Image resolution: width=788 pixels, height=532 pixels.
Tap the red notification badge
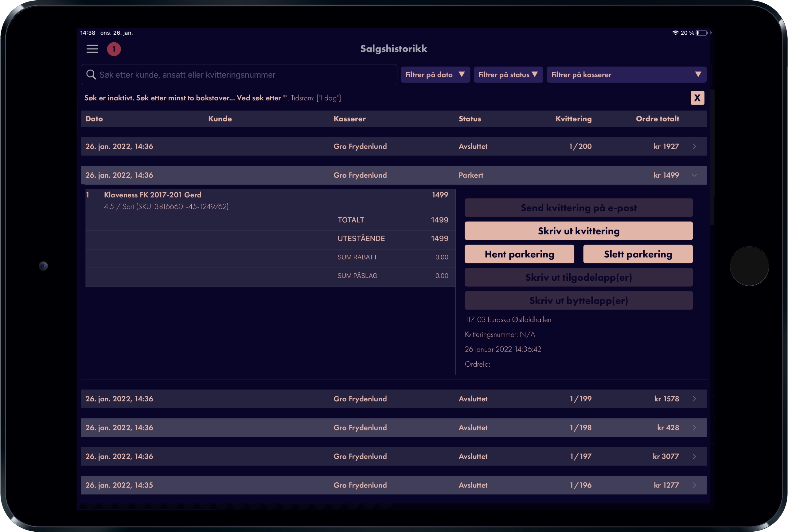[114, 49]
